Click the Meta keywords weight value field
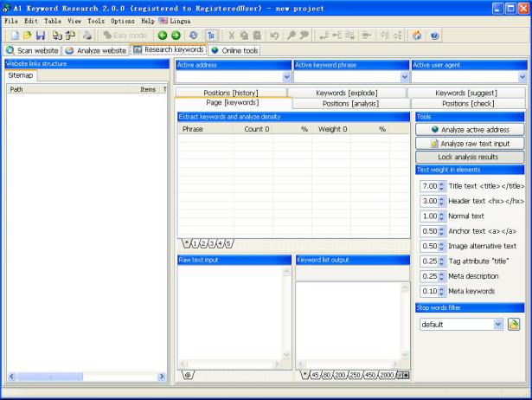This screenshot has width=532, height=400. [430, 291]
